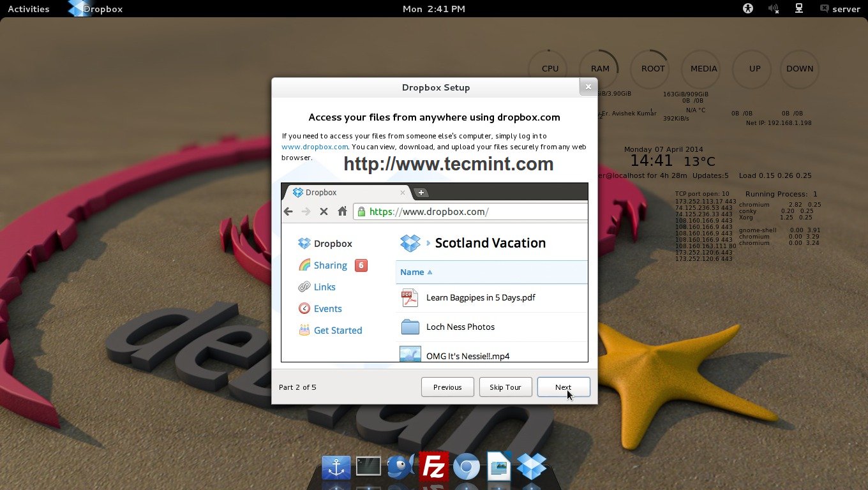Click the red Sharing notification badge
This screenshot has width=868, height=490.
[361, 265]
